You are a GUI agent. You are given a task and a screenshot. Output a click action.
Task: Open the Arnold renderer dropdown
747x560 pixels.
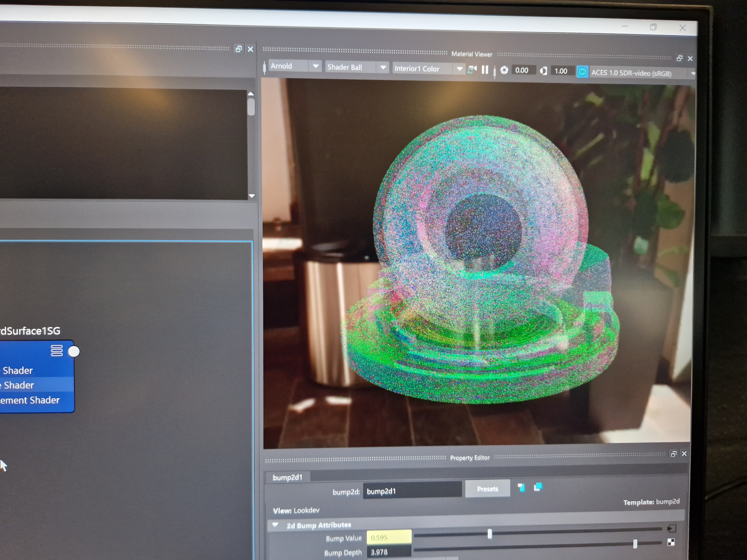pos(315,66)
